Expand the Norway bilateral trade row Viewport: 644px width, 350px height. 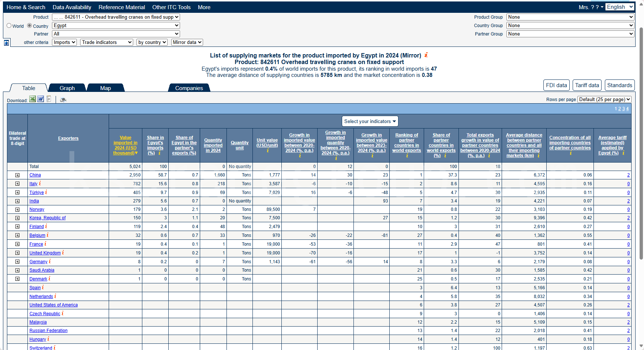coord(17,209)
